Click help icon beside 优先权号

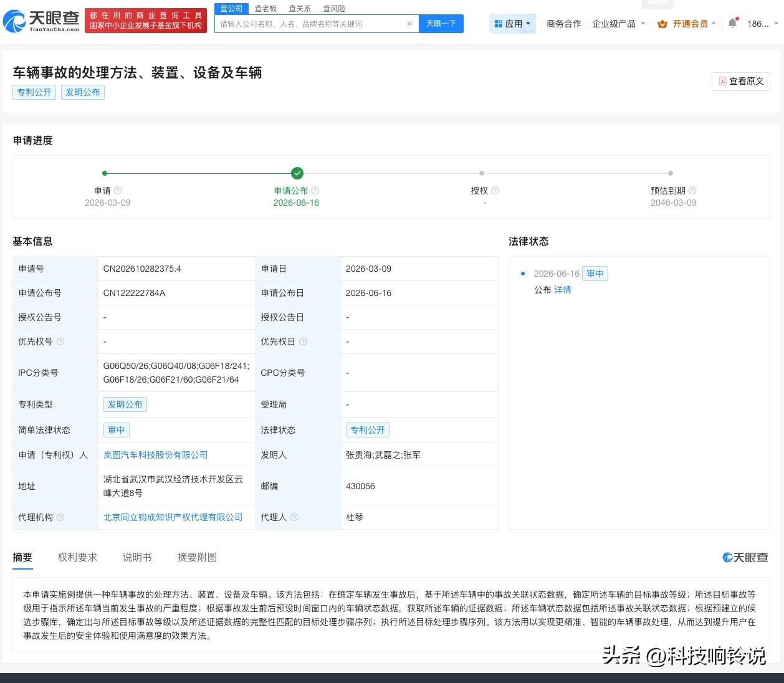tap(60, 341)
